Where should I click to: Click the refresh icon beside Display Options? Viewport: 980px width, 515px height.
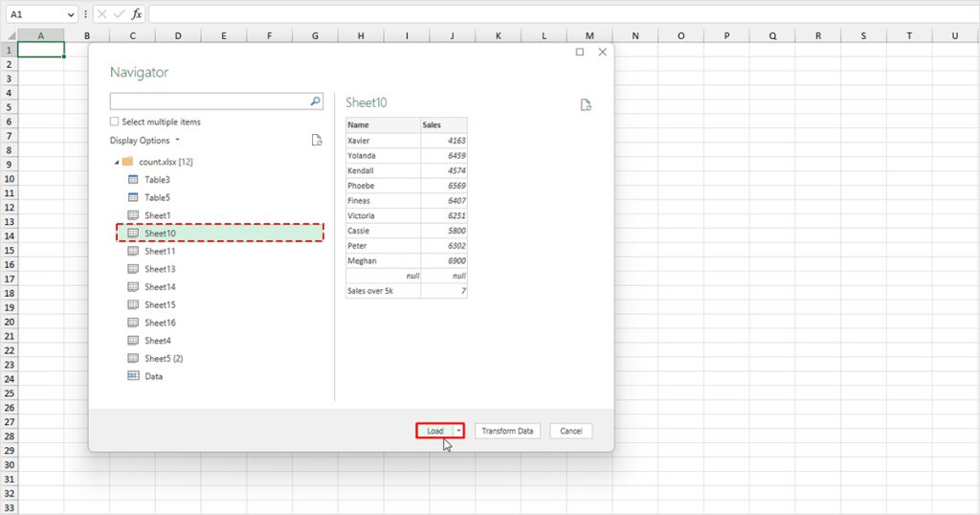tap(317, 140)
